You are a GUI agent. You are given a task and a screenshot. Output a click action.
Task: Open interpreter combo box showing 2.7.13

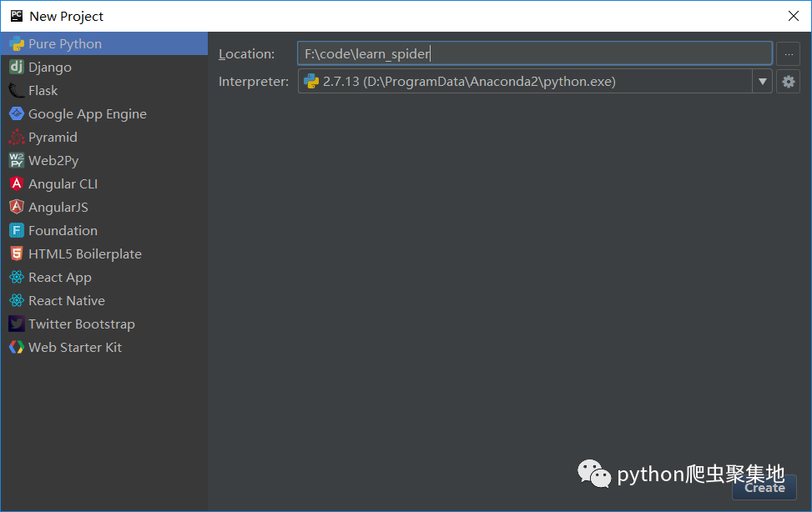pyautogui.click(x=535, y=81)
